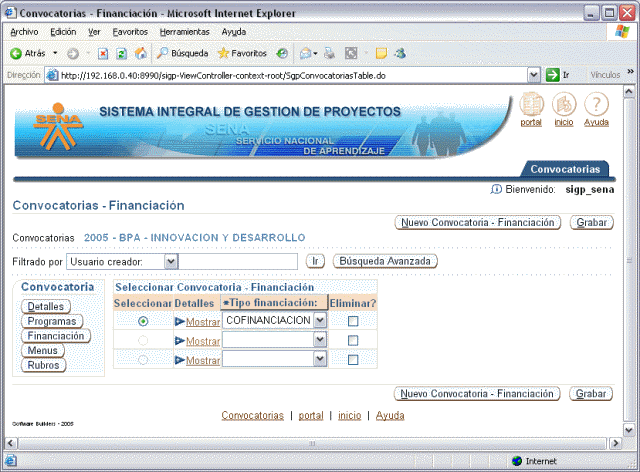The width and height of the screenshot is (640, 472).
Task: Select the third row radio button
Action: pyautogui.click(x=143, y=360)
